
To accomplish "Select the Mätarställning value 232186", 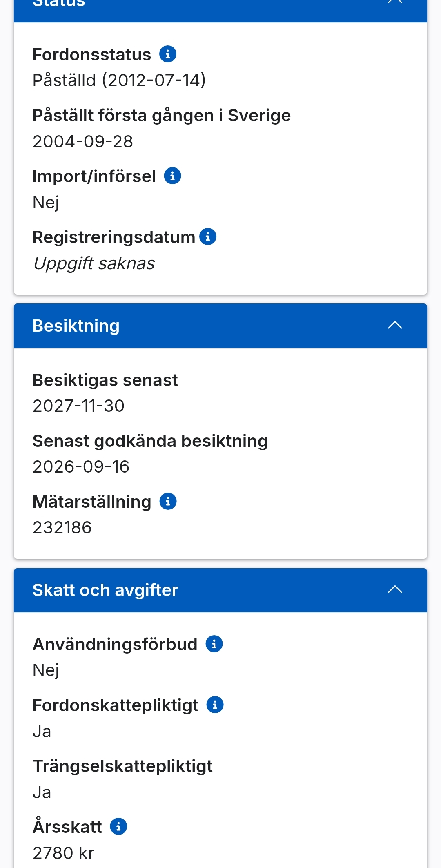I will tap(62, 527).
